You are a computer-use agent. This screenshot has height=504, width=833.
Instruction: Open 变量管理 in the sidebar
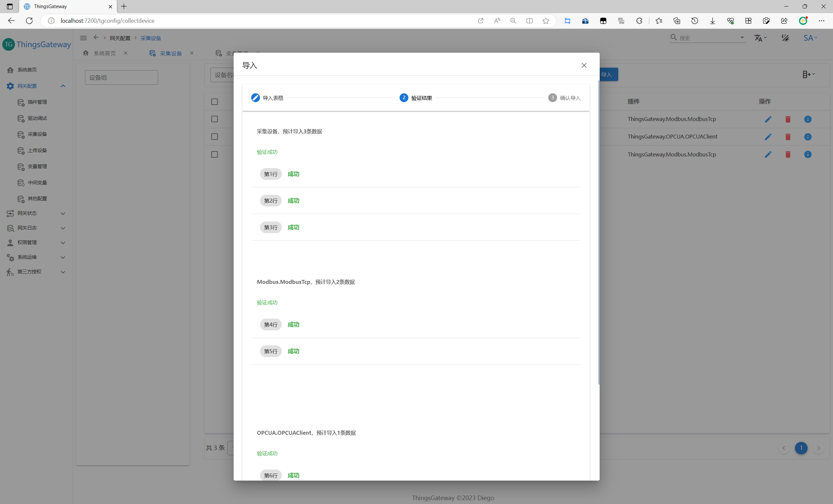pos(37,166)
